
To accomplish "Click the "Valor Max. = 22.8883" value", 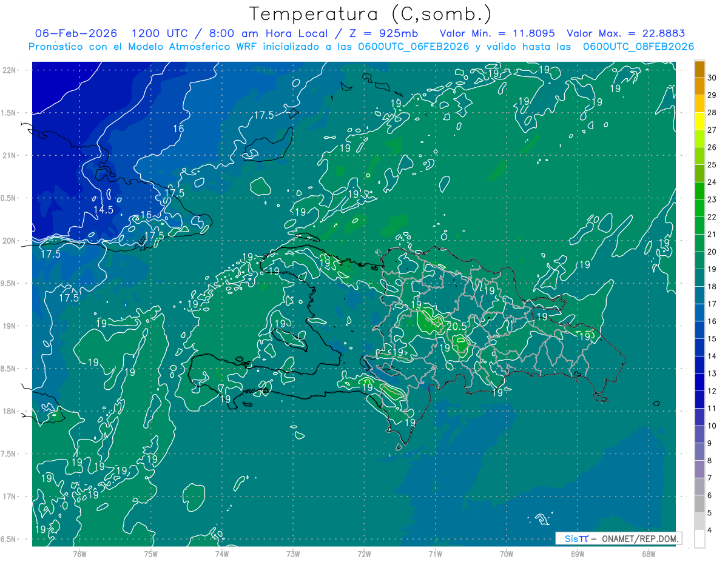I will [626, 33].
